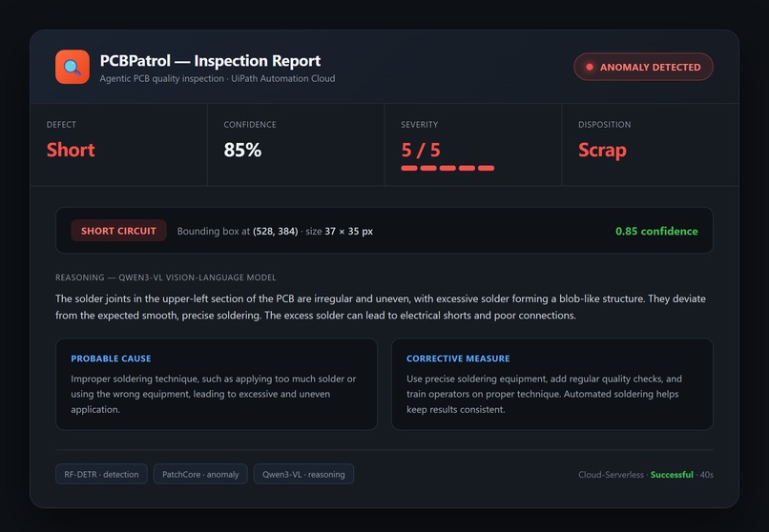This screenshot has height=532, width=769.
Task: Click the green 0.85 confidence text
Action: click(x=656, y=232)
